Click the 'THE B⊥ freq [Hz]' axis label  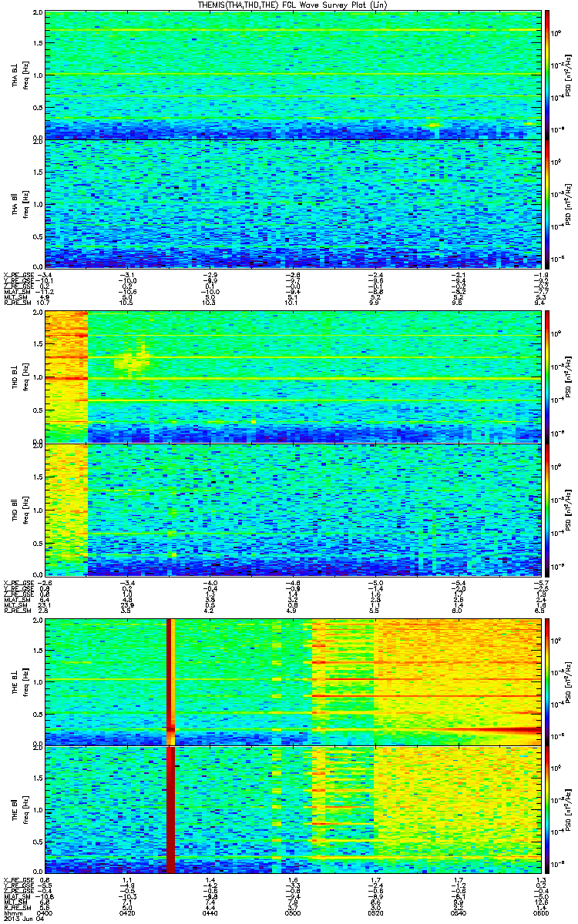(x=19, y=681)
